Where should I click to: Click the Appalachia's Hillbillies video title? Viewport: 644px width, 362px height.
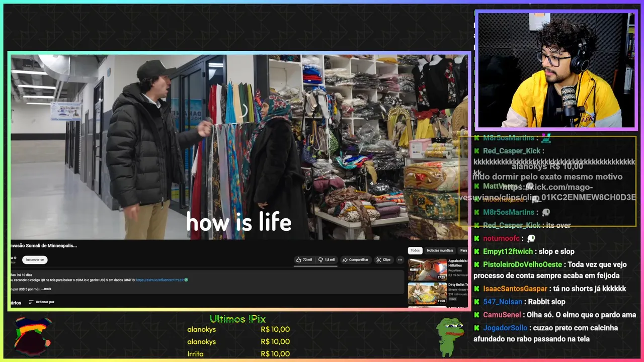(458, 263)
